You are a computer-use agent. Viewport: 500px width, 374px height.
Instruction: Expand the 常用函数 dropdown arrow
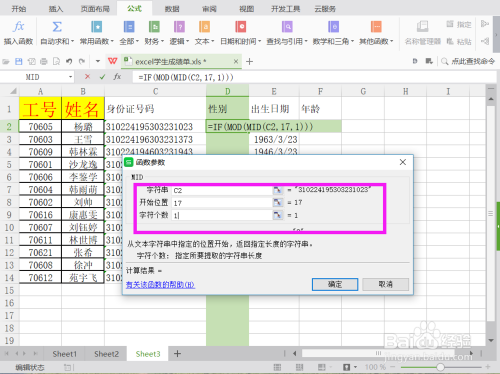(112, 42)
